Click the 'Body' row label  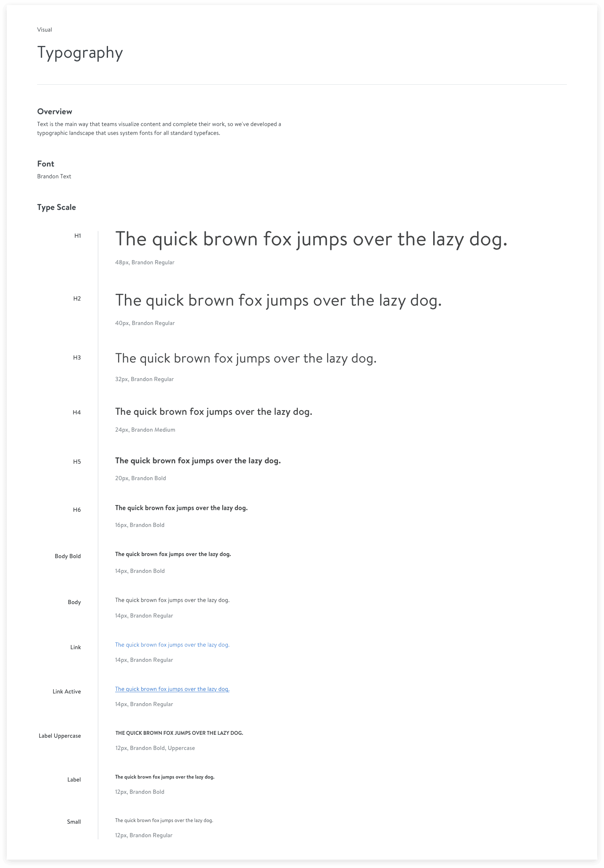(x=74, y=602)
